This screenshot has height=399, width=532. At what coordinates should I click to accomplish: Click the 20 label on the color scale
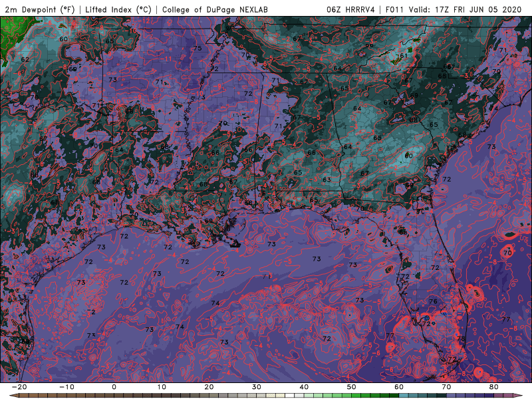click(209, 387)
